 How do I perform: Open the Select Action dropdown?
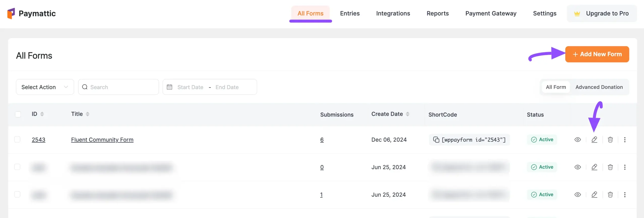click(x=45, y=87)
